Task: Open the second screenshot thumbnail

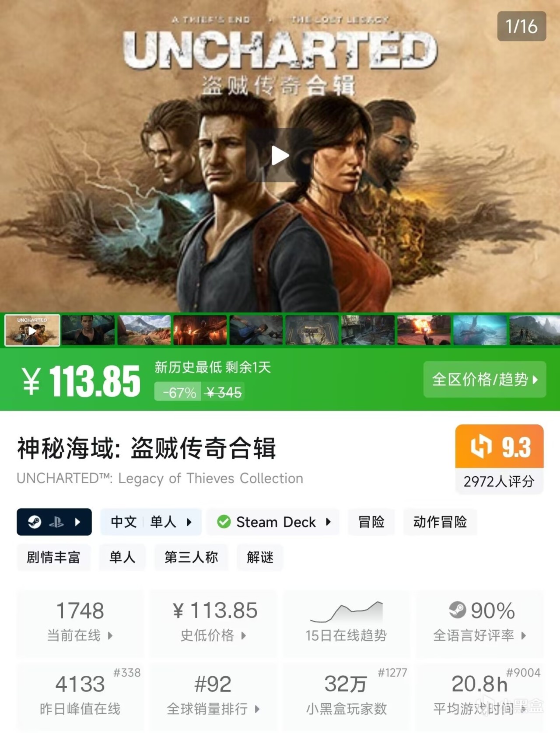Action: [x=88, y=330]
